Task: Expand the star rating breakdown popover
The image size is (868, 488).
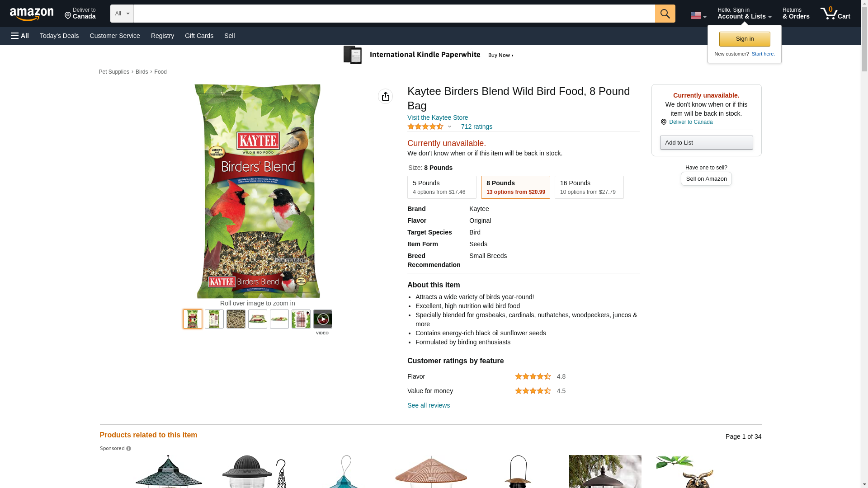Action: click(x=449, y=127)
